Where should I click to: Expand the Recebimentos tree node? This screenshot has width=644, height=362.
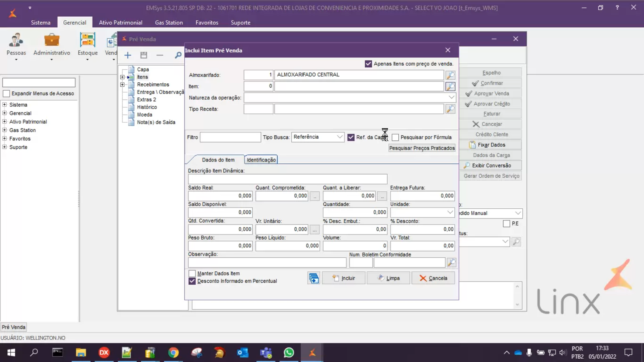(122, 85)
